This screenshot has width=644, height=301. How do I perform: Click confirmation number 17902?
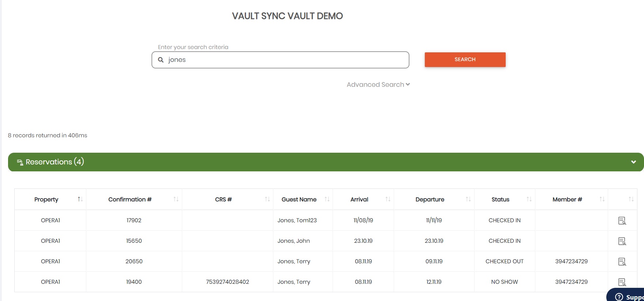tap(134, 220)
